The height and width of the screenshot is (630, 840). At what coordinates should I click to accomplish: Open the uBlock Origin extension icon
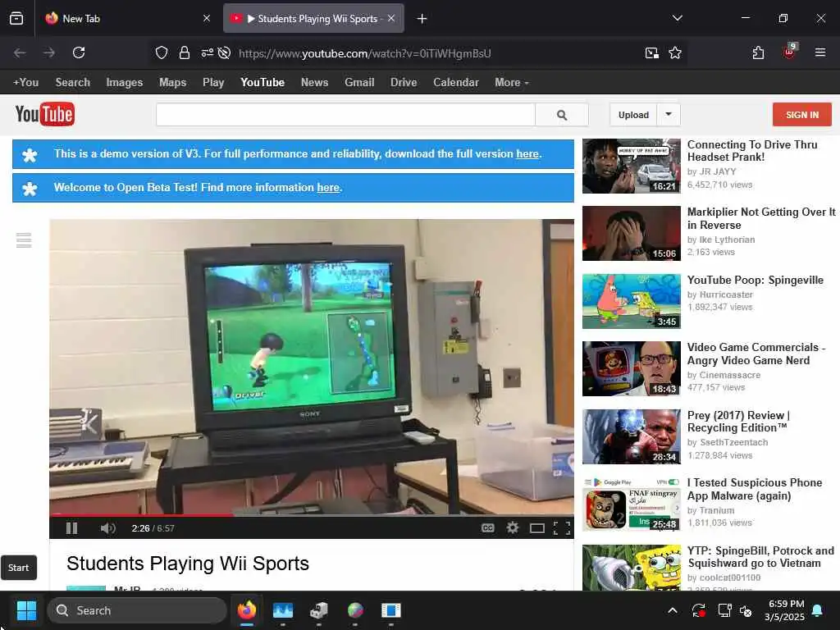[x=790, y=52]
